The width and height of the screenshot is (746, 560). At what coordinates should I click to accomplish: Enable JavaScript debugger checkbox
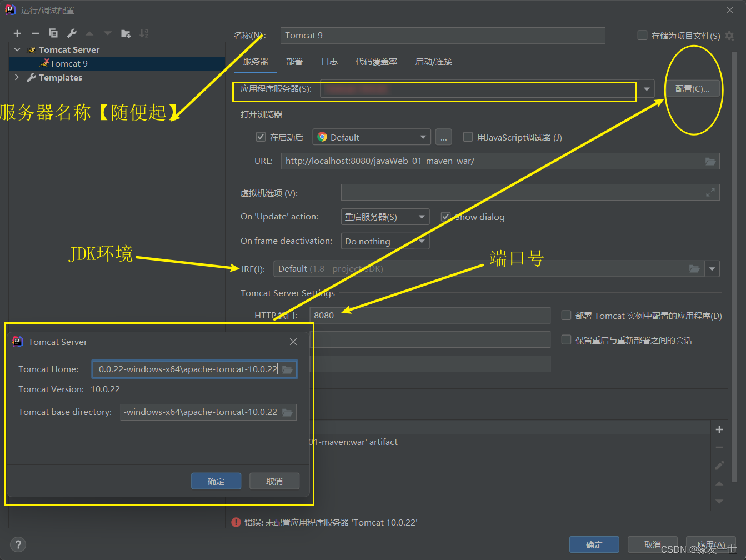tap(468, 137)
